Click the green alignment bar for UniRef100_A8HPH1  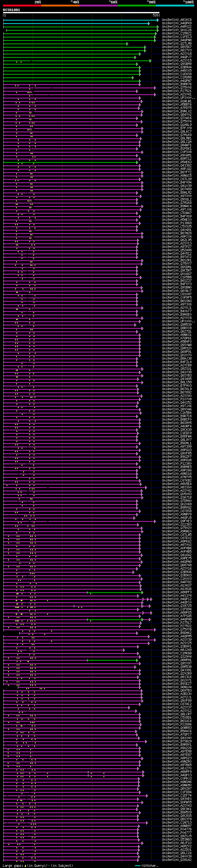tap(112, 660)
